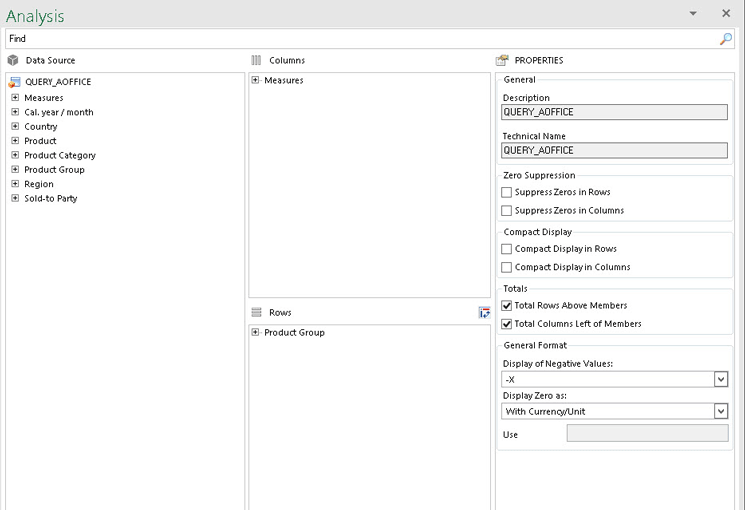Image resolution: width=745 pixels, height=510 pixels.
Task: Expand Cal. year / month node
Action: point(15,112)
